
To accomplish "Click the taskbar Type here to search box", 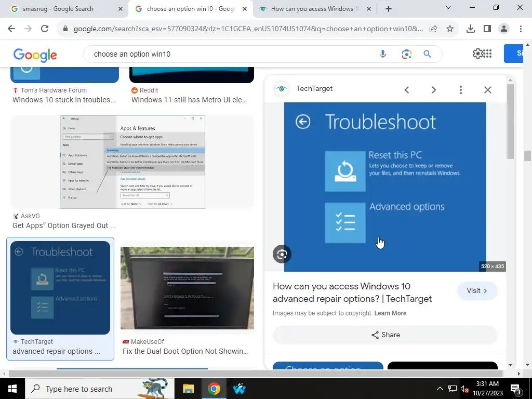I will (99, 389).
